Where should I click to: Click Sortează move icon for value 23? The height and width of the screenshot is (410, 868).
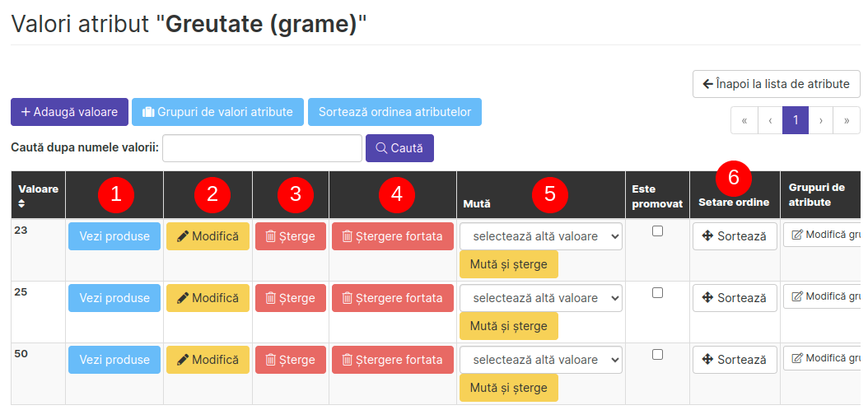click(x=734, y=236)
